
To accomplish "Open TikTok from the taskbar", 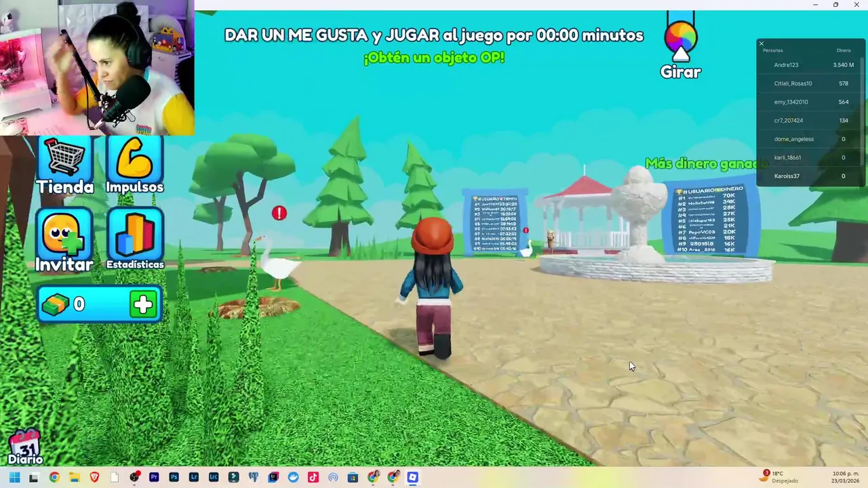I will point(313,477).
